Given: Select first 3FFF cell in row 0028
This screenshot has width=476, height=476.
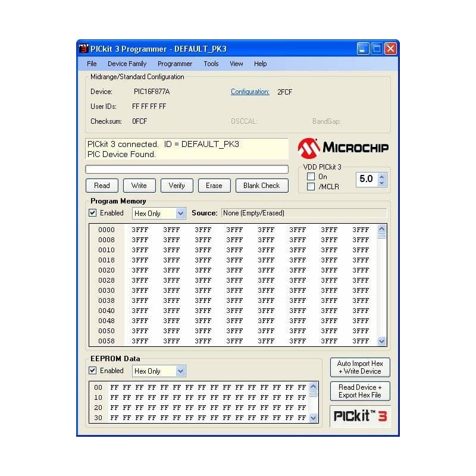Looking at the screenshot, I should coord(140,280).
